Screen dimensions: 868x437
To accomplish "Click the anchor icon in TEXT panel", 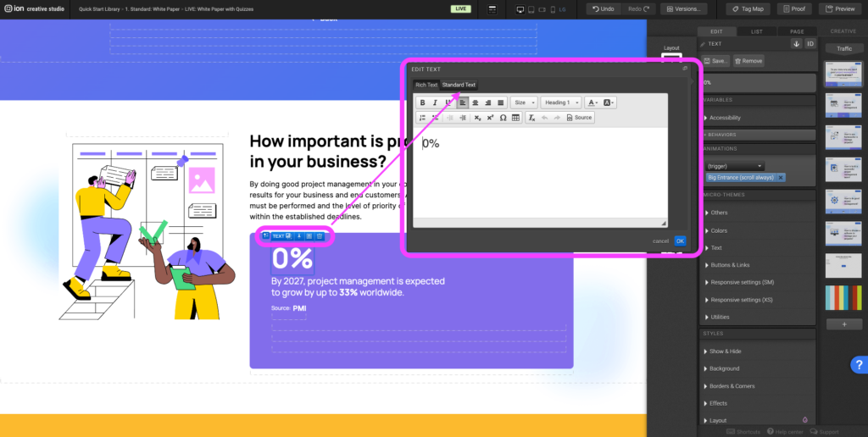I will coord(796,43).
